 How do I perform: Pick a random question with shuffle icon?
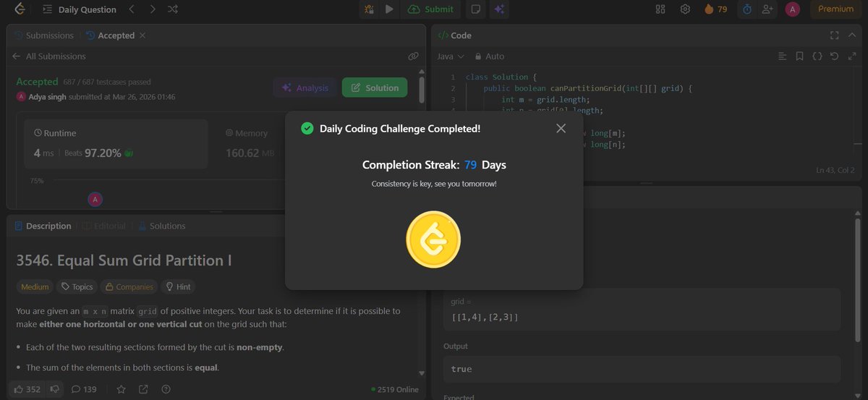(x=173, y=9)
